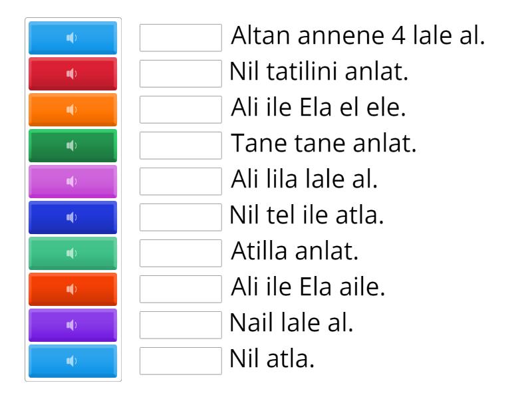
Task: Select the box next to 'Nil tatilini anlat.'
Action: pos(181,74)
